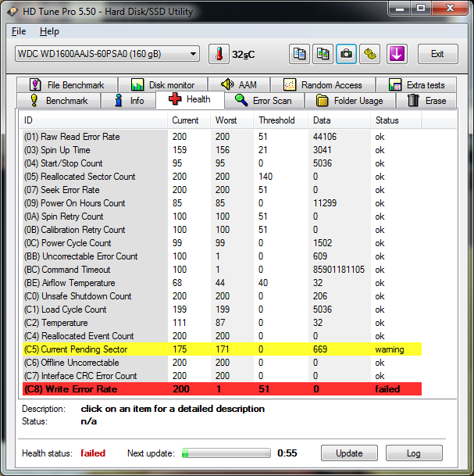Click the HD Tune title bar app icon
This screenshot has height=476, width=474.
[12, 12]
